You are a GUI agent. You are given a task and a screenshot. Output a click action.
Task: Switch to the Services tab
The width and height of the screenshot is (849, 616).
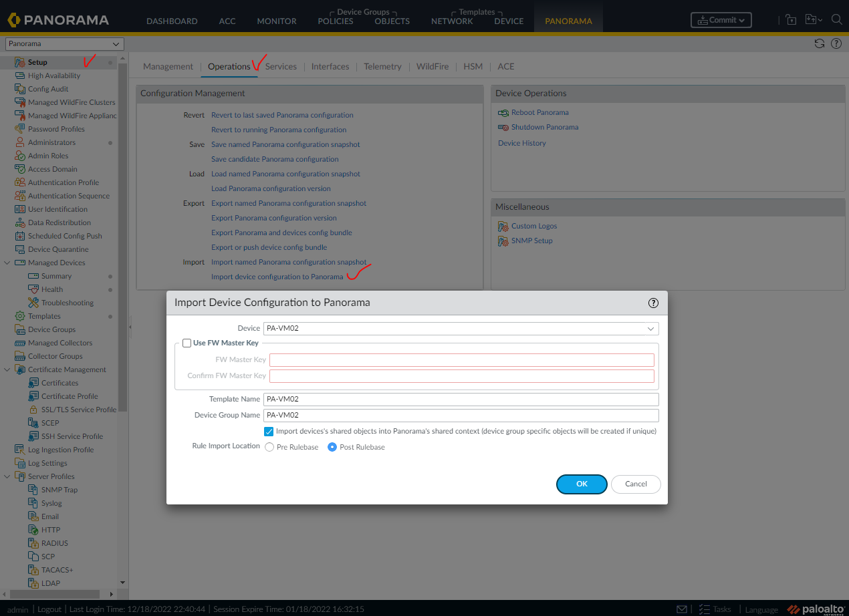click(x=281, y=66)
